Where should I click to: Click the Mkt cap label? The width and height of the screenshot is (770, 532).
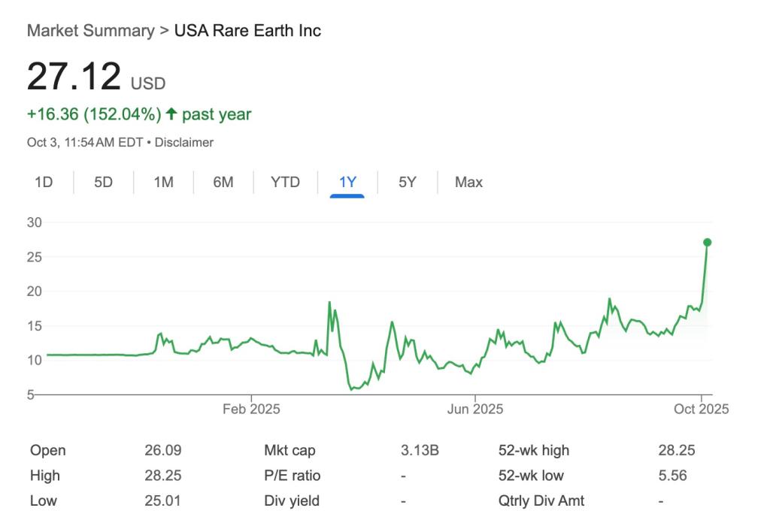[290, 451]
